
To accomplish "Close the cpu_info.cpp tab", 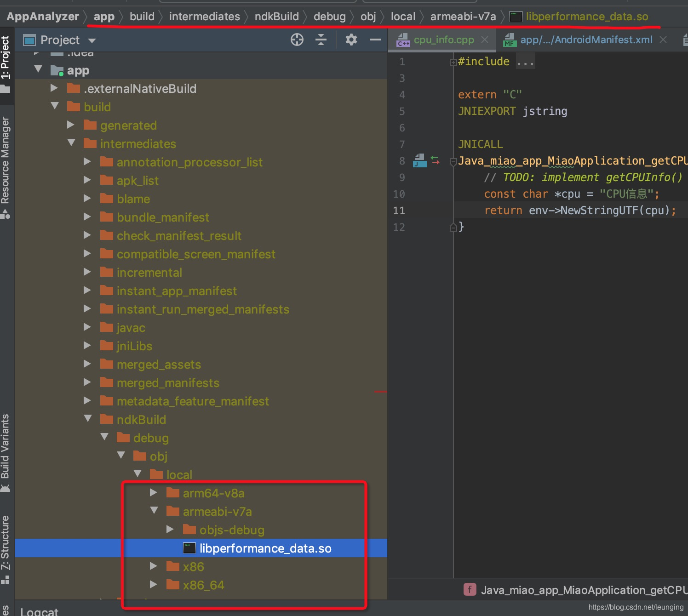I will pos(485,40).
